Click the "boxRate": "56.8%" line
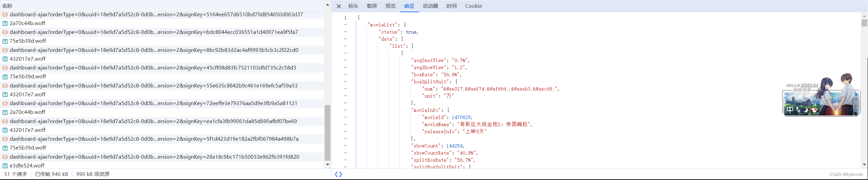The image size is (868, 180). coord(436,75)
